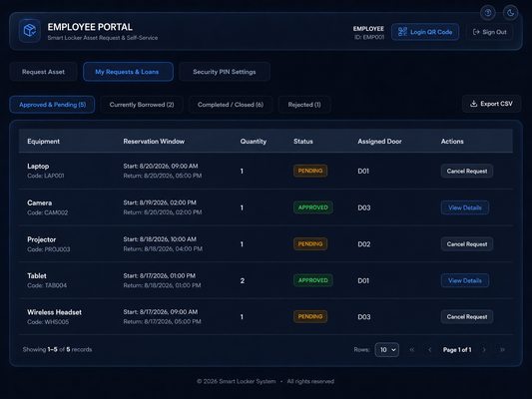Click the PENDING badge in Wireless Headset row
Image resolution: width=532 pixels, height=399 pixels.
click(310, 316)
